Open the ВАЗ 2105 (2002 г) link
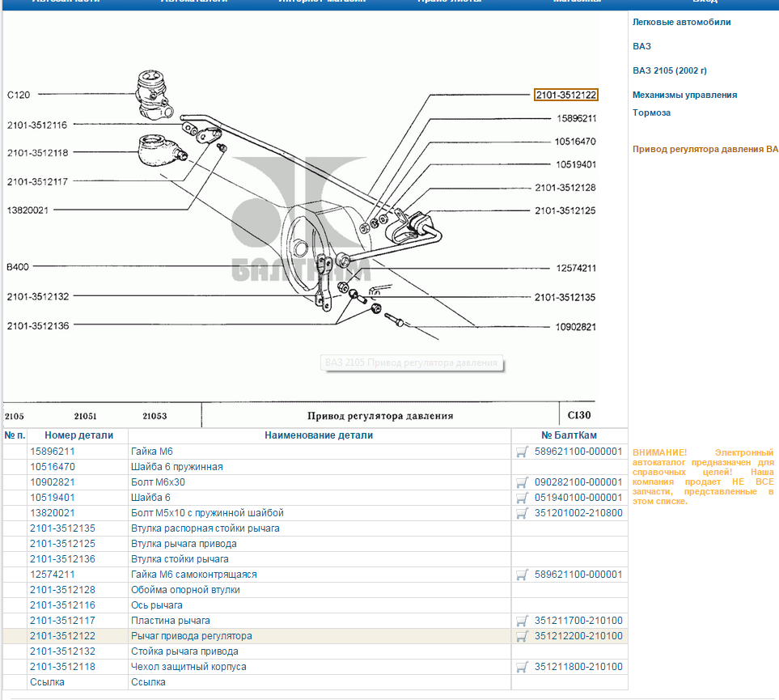779x700 pixels. point(670,70)
